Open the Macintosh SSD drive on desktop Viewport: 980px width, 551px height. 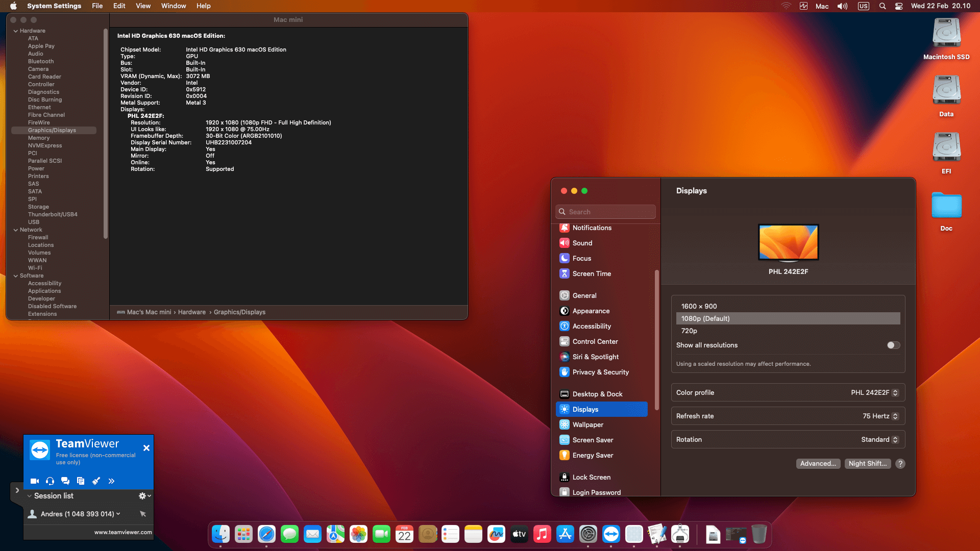click(x=946, y=39)
